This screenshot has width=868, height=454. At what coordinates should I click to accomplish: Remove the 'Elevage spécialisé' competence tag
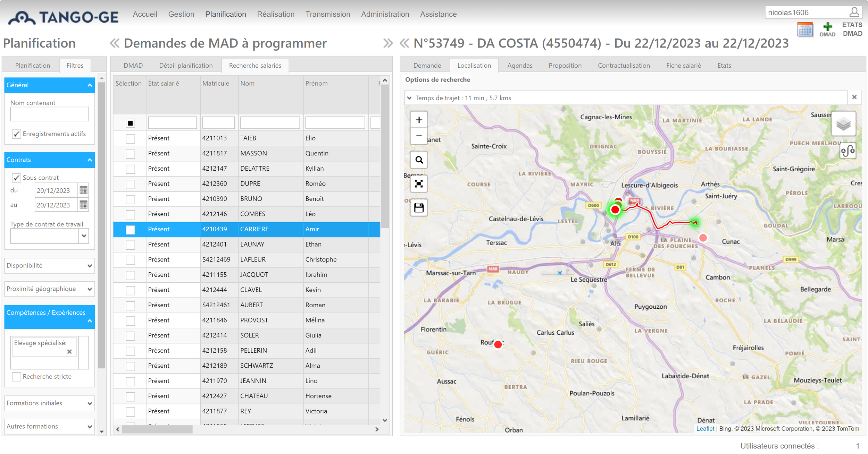point(69,351)
